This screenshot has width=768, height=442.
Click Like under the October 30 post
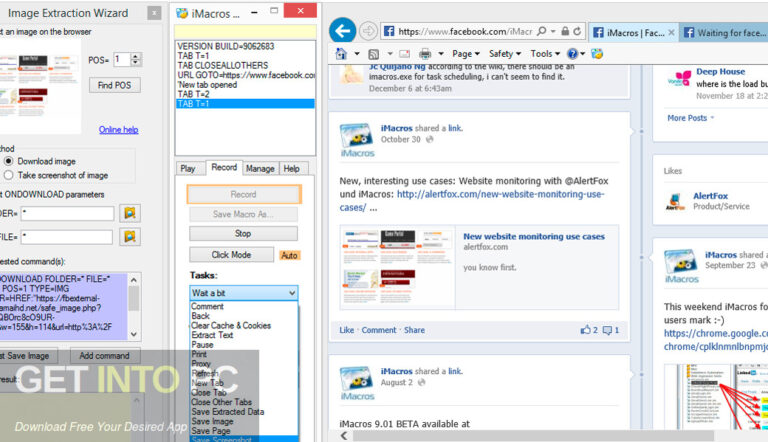pos(346,330)
